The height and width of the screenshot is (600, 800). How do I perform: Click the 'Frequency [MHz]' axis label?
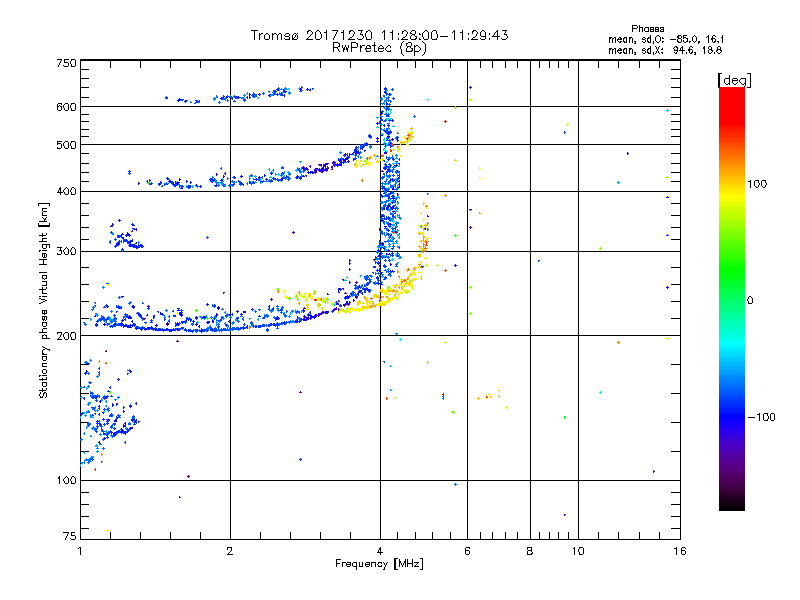click(x=379, y=564)
